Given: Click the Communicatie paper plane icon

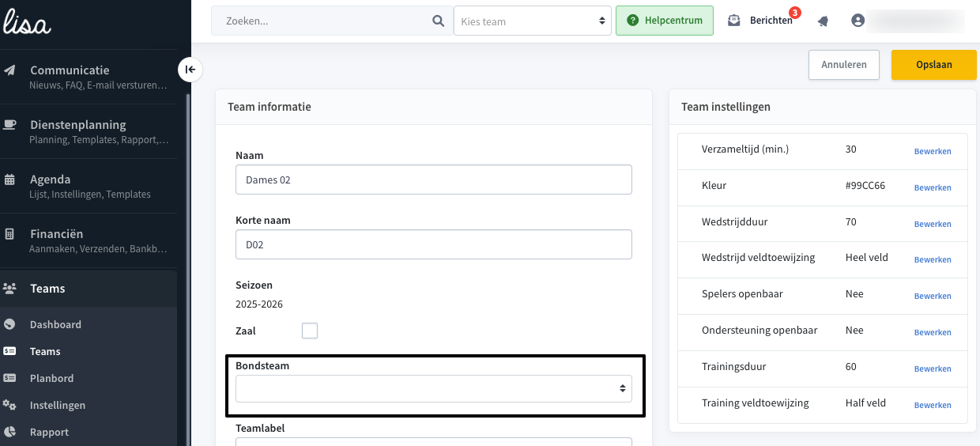Looking at the screenshot, I should 9,70.
